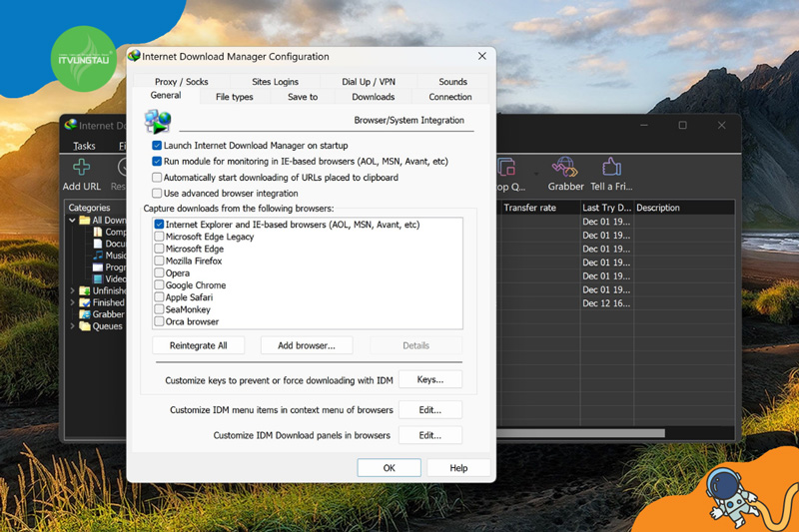Click the Grabber folder icon in Categories
This screenshot has width=799, height=532.
pos(85,314)
